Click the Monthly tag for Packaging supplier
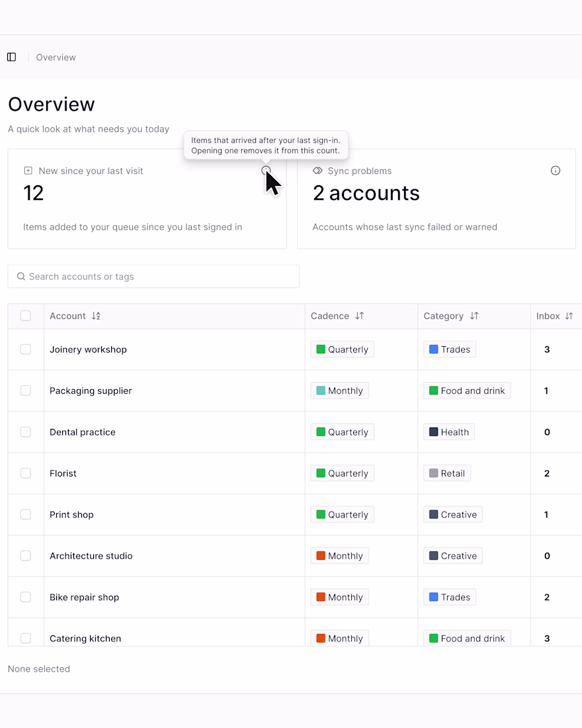The width and height of the screenshot is (582, 728). [340, 390]
